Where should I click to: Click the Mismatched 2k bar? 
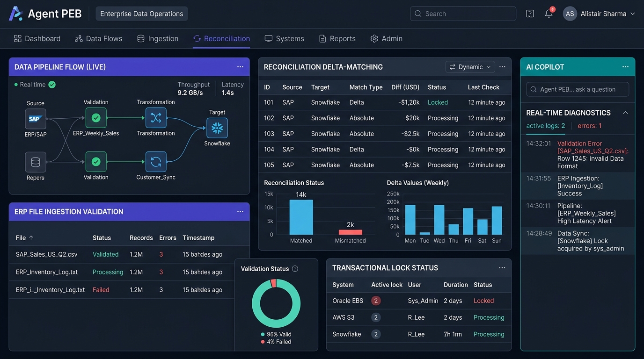click(350, 232)
